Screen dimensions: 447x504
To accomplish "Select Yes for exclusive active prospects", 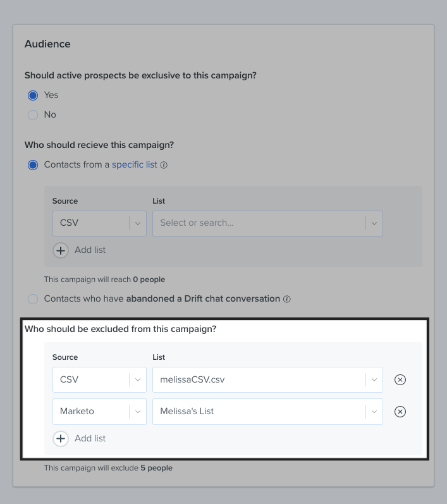I will click(x=33, y=95).
